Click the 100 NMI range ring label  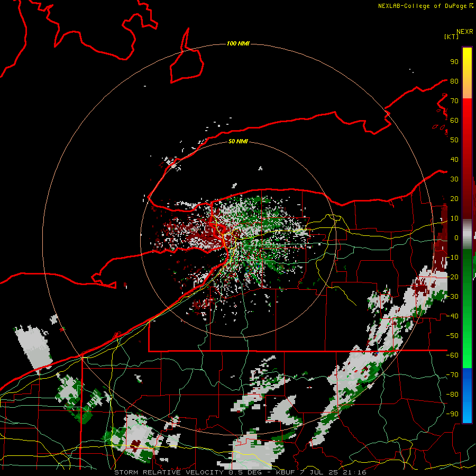(x=238, y=44)
